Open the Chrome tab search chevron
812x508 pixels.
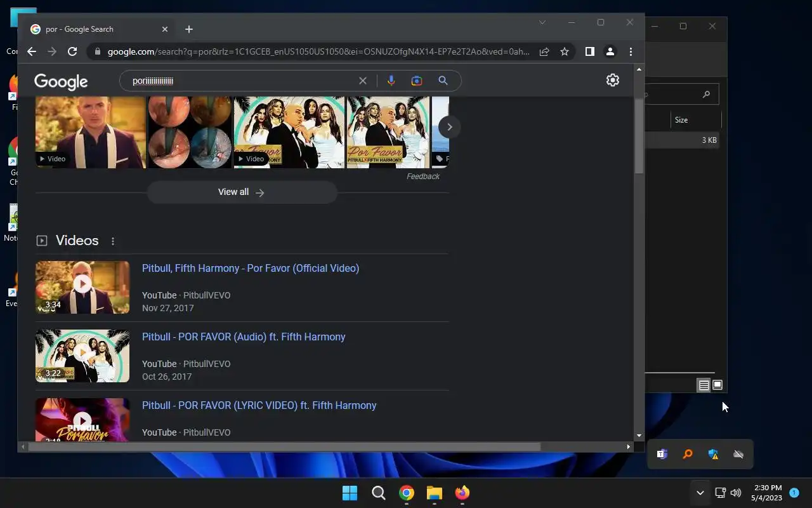pyautogui.click(x=542, y=22)
